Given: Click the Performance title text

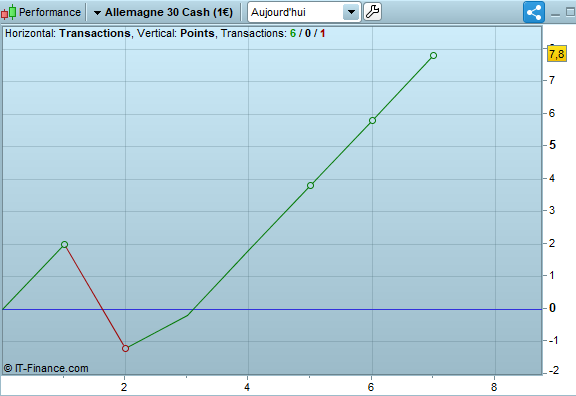Looking at the screenshot, I should tap(50, 12).
